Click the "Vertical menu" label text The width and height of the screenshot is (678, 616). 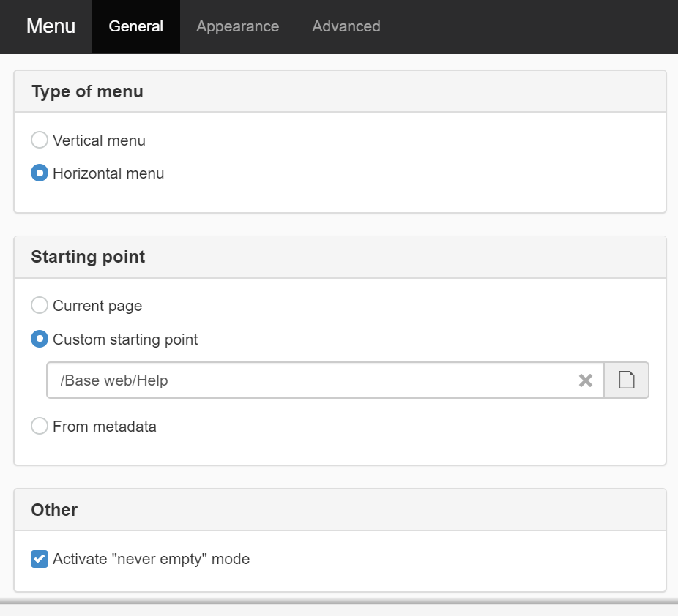click(99, 140)
